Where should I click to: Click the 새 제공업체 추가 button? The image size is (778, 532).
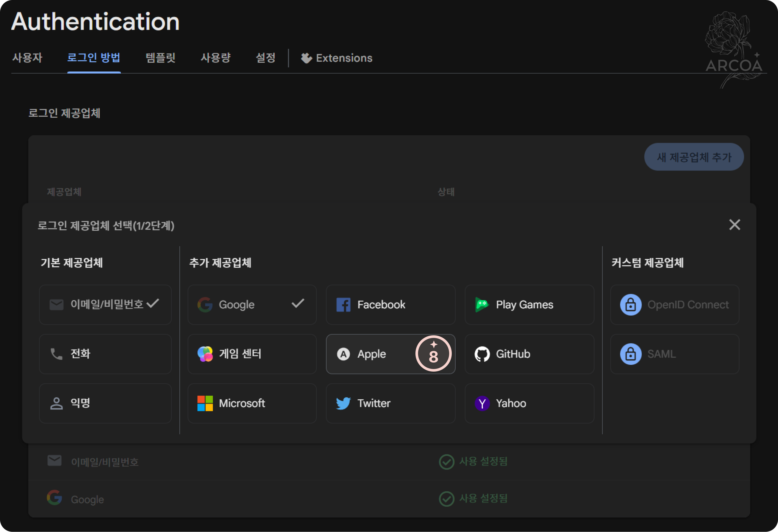pyautogui.click(x=694, y=157)
